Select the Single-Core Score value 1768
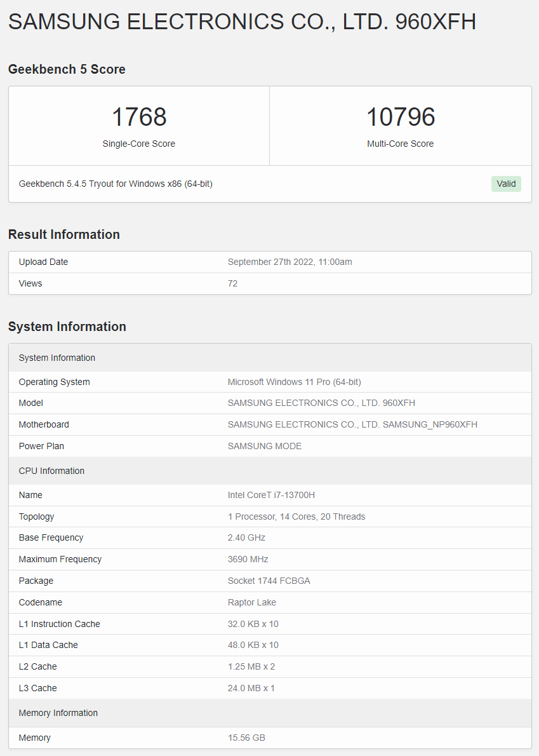 [138, 117]
